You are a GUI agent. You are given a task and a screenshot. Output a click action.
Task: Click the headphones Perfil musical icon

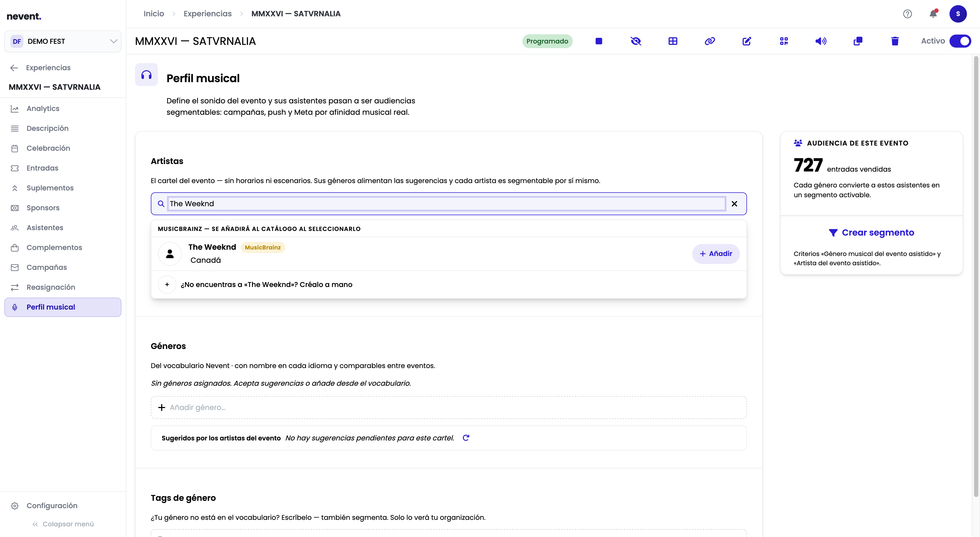tap(146, 75)
